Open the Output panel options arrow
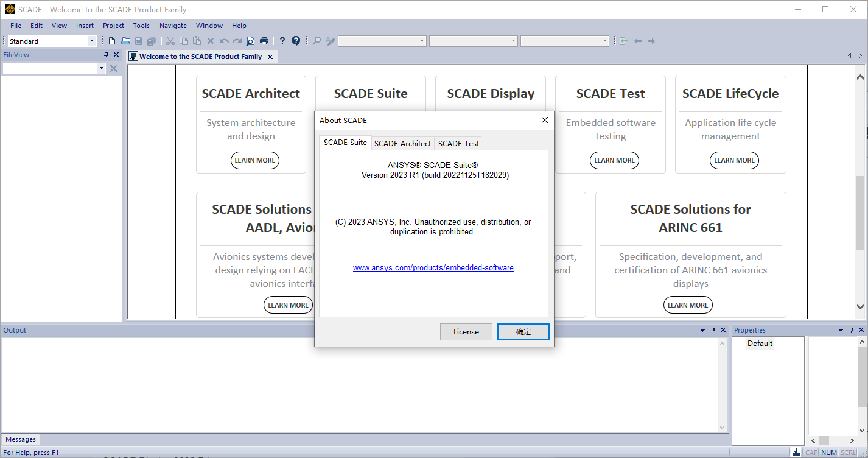 (703, 330)
